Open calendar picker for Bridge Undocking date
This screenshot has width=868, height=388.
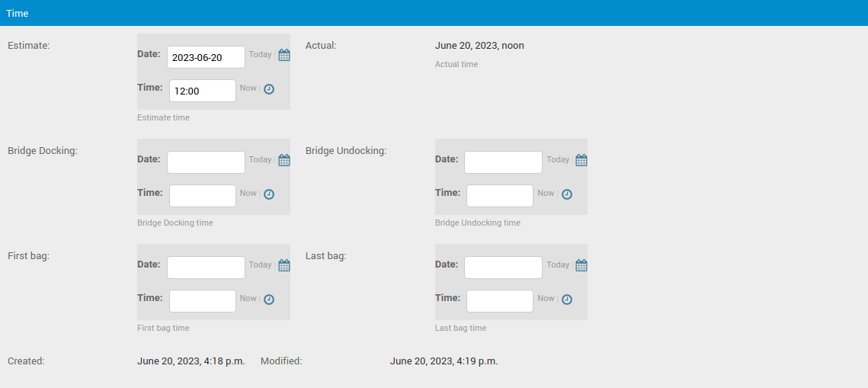(581, 160)
